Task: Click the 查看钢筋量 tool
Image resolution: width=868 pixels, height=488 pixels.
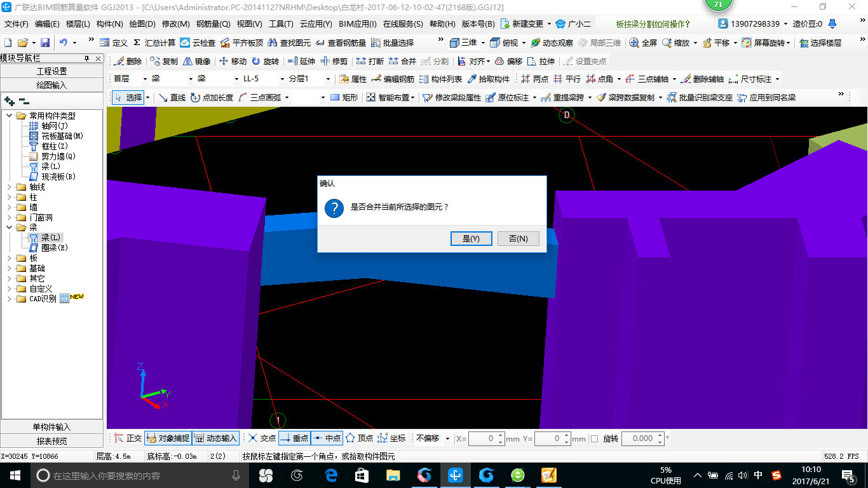Action: [341, 43]
